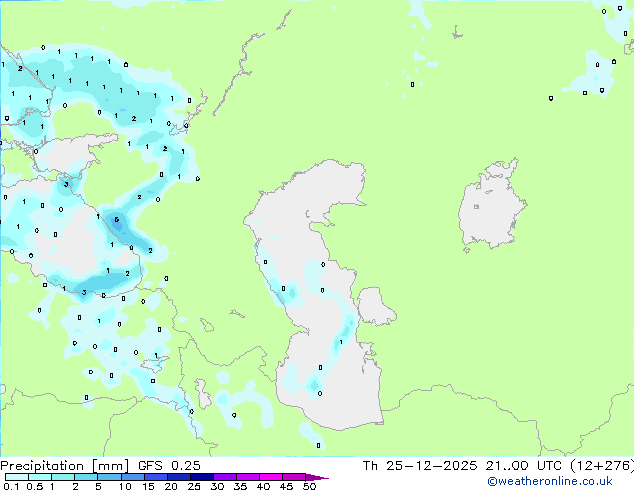634x490 pixels.
Task: Click the 0.5–1 mm legend color swatch
Action: [x=40, y=477]
